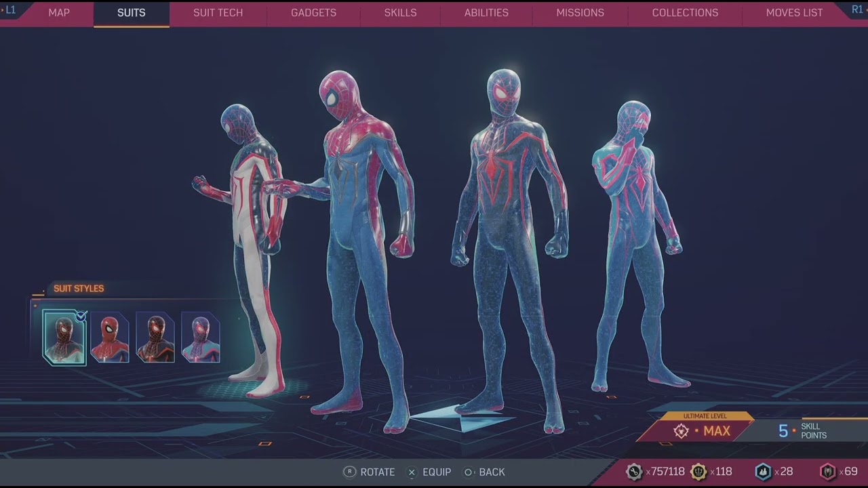This screenshot has height=488, width=868.
Task: Select the fourth purple-blue suit style thumbnail
Action: click(x=201, y=338)
